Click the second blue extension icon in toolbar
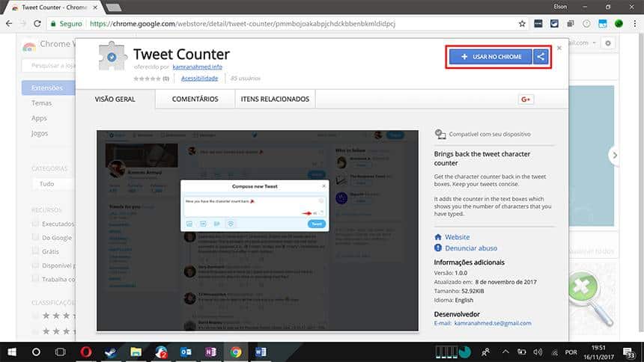 554,24
